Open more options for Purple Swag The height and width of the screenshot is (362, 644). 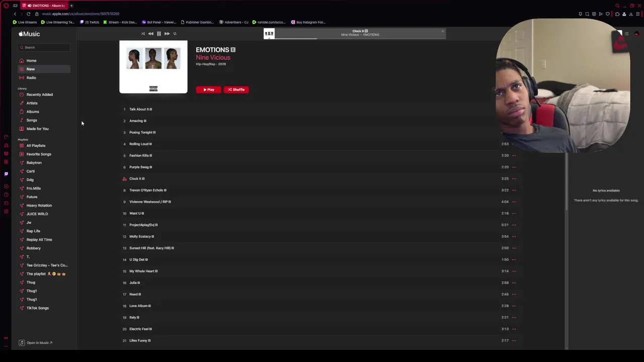click(514, 167)
